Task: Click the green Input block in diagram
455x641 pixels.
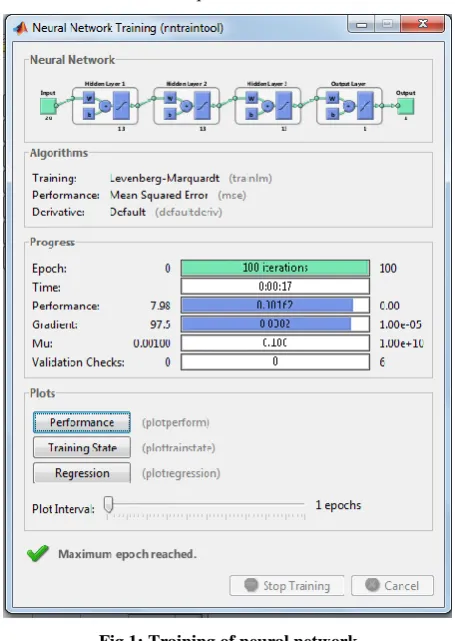Action: (48, 106)
